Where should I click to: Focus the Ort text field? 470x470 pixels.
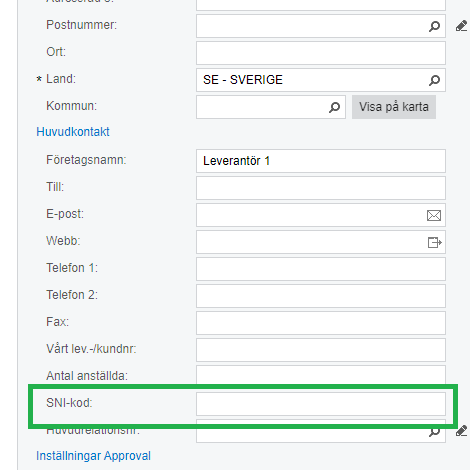321,53
